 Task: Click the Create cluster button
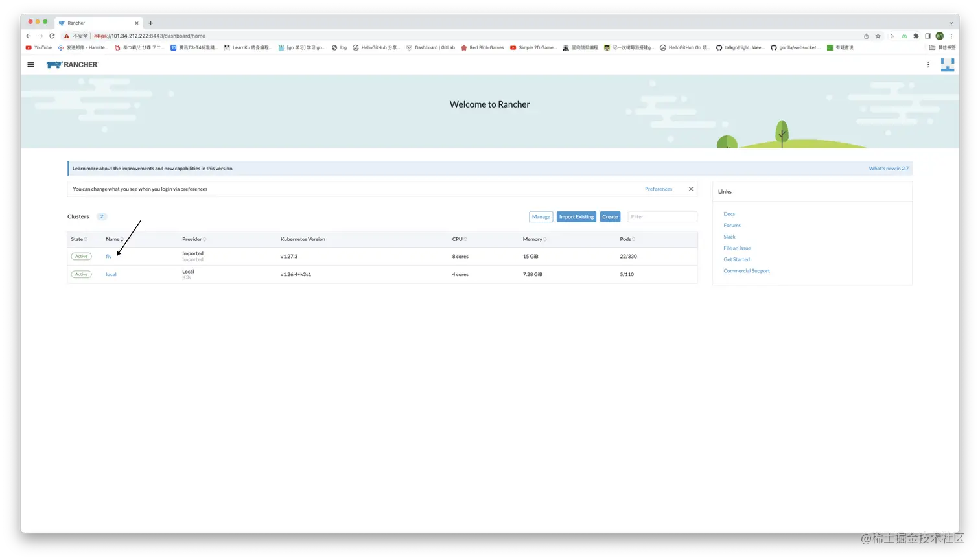tap(610, 217)
